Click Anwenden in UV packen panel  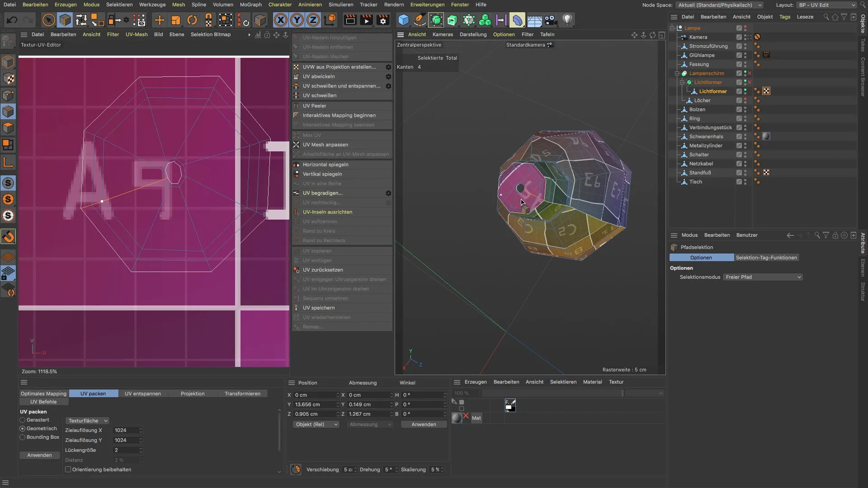click(x=39, y=455)
